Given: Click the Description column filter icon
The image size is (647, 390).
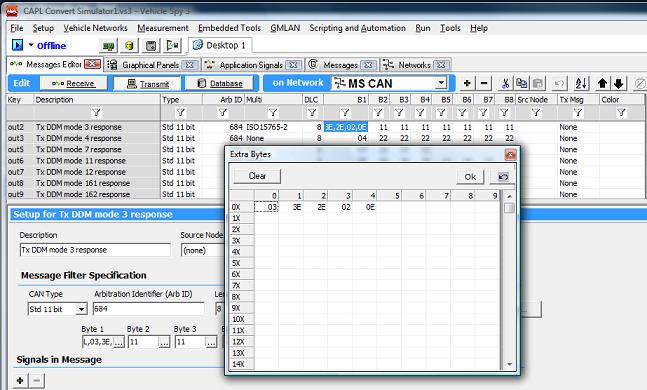Looking at the screenshot, I should [96, 112].
